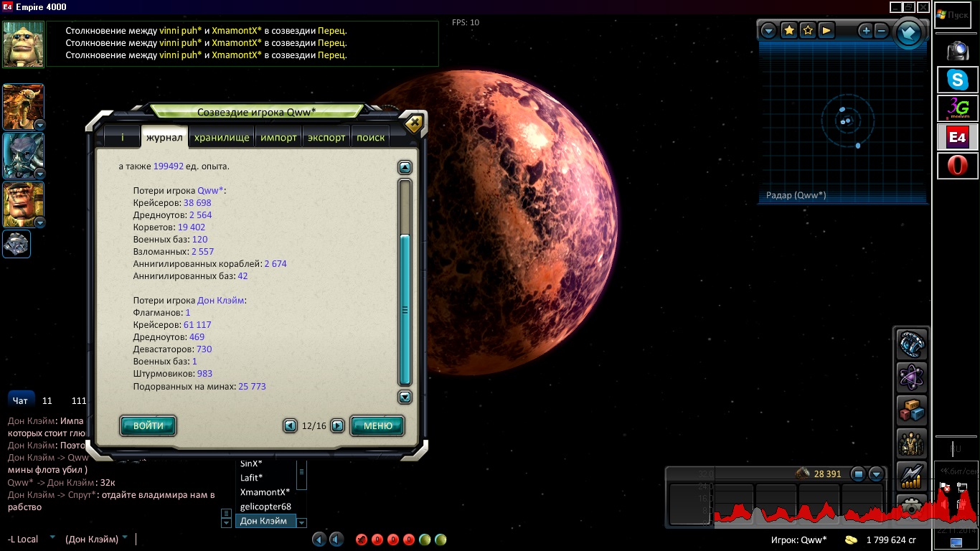The height and width of the screenshot is (551, 980).
Task: Click the bottom back arrow sound control
Action: 320,540
